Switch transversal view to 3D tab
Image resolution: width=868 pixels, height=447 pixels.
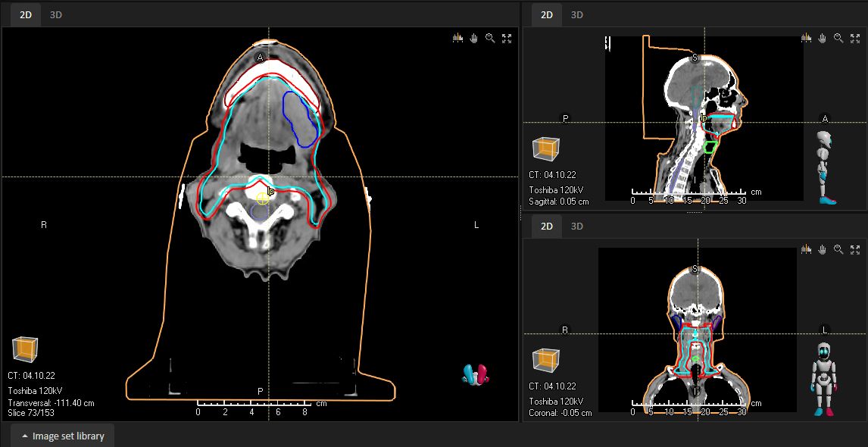(x=56, y=14)
